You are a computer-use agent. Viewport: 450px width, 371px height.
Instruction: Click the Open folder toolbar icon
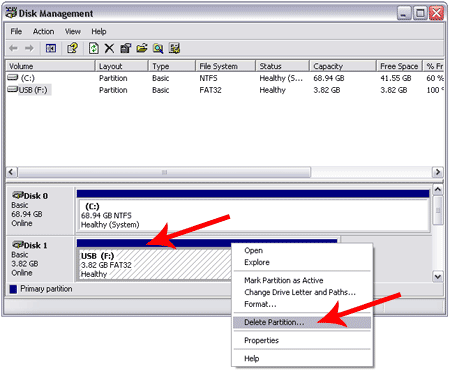142,48
